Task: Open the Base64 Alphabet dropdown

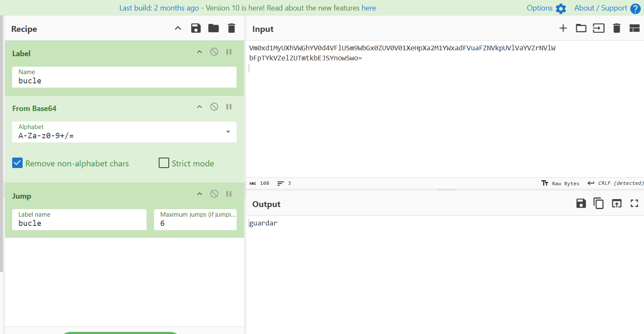Action: click(228, 132)
